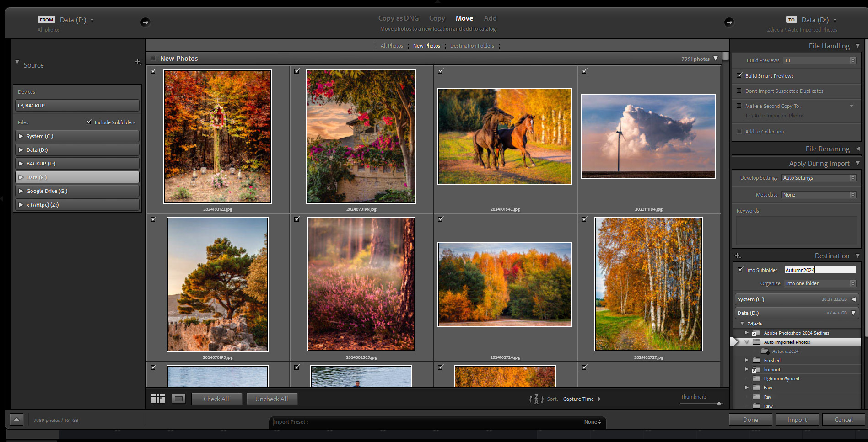Image resolution: width=868 pixels, height=442 pixels.
Task: Switch to Destination Folders tab
Action: click(472, 46)
